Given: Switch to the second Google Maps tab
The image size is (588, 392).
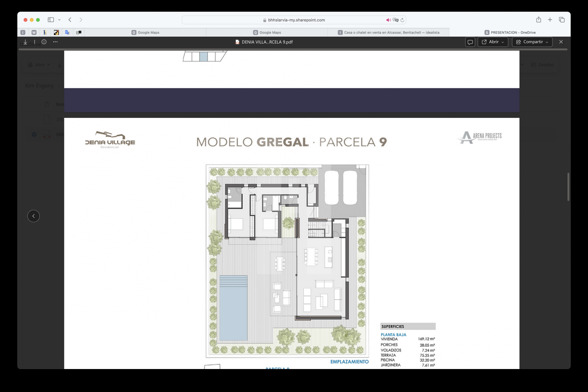Looking at the screenshot, I should (267, 32).
